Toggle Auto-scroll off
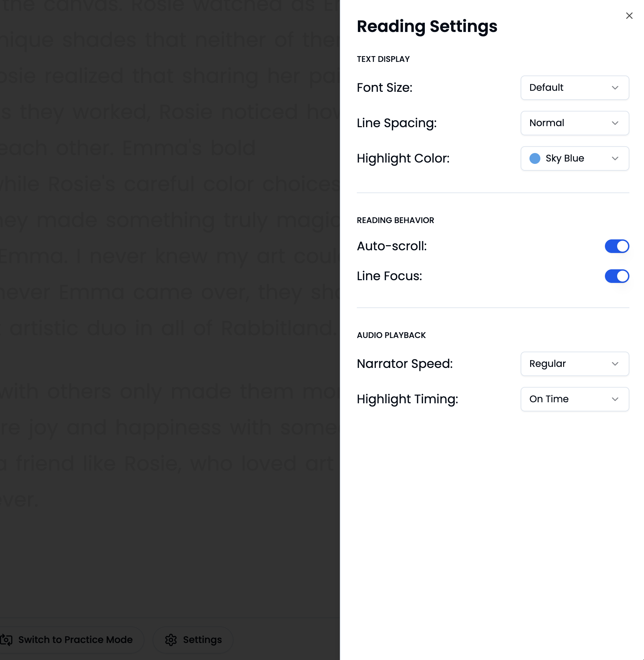 (x=617, y=246)
